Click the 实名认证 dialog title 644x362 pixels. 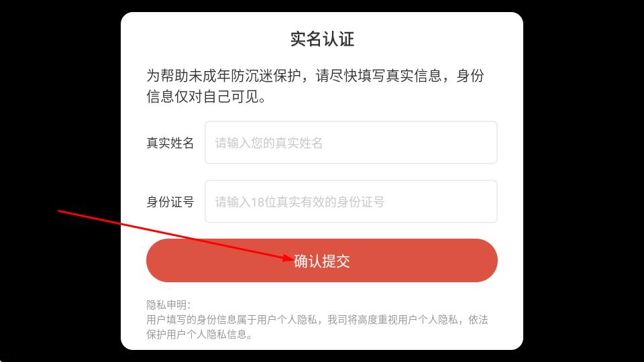[x=322, y=39]
